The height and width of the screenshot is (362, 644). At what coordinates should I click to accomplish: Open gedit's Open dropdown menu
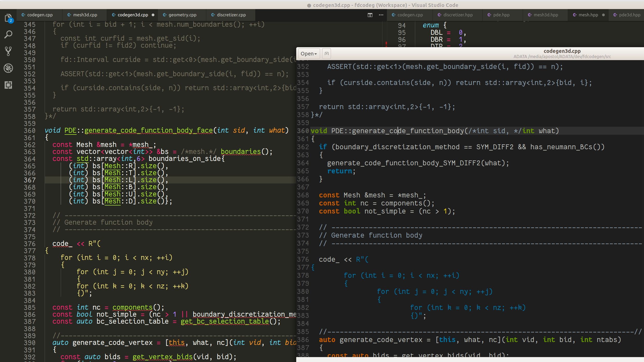tap(308, 54)
